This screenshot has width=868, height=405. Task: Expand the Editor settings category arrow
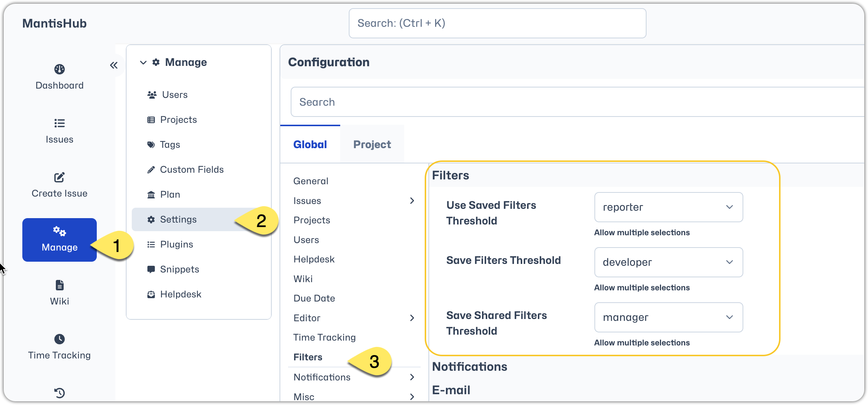[x=412, y=318]
